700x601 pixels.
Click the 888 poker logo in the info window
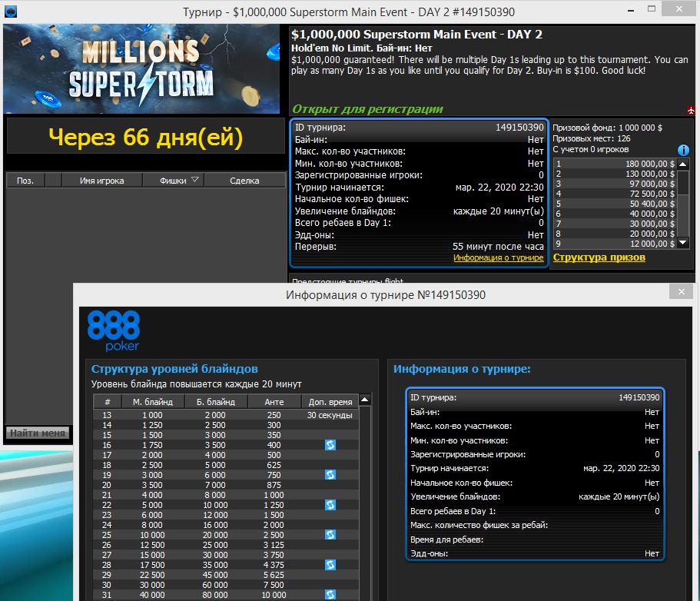click(114, 331)
